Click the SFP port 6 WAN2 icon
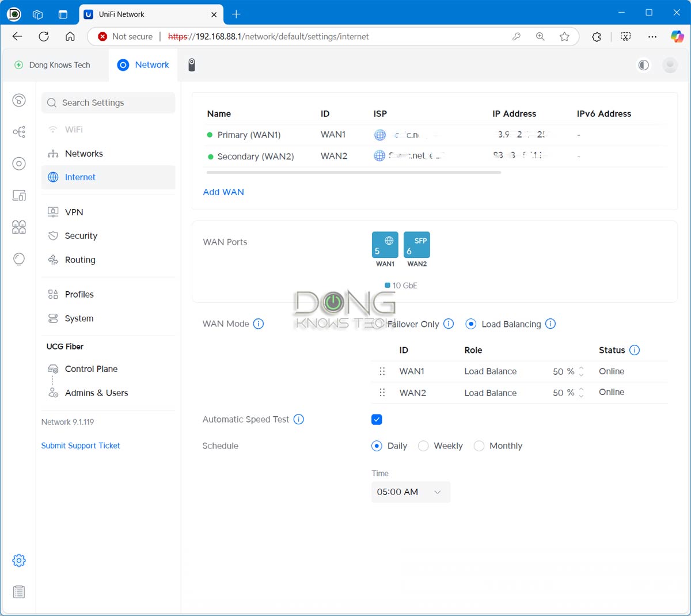The width and height of the screenshot is (691, 616). [x=416, y=245]
